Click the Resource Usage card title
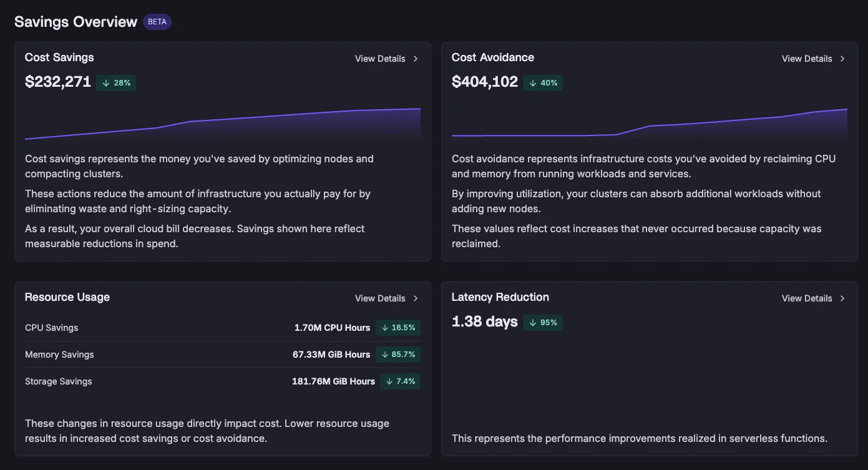The image size is (868, 470). click(67, 297)
